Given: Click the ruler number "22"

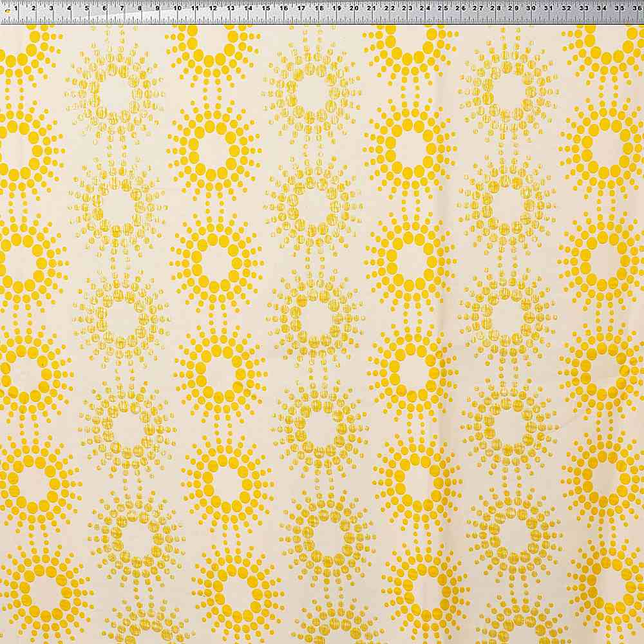Looking at the screenshot, I should (390, 8).
